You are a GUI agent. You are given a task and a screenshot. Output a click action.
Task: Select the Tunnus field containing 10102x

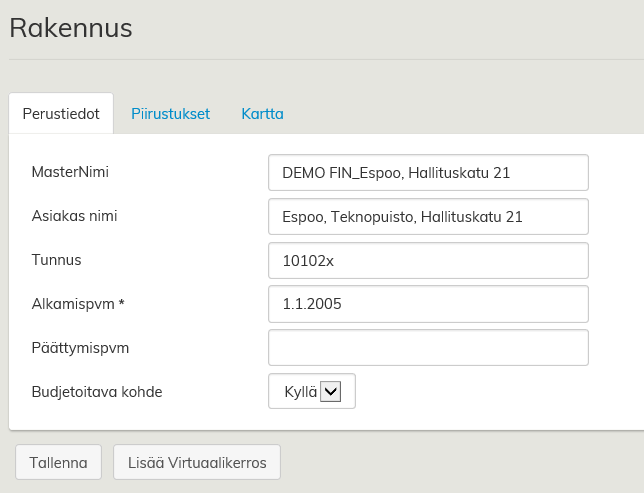click(428, 260)
